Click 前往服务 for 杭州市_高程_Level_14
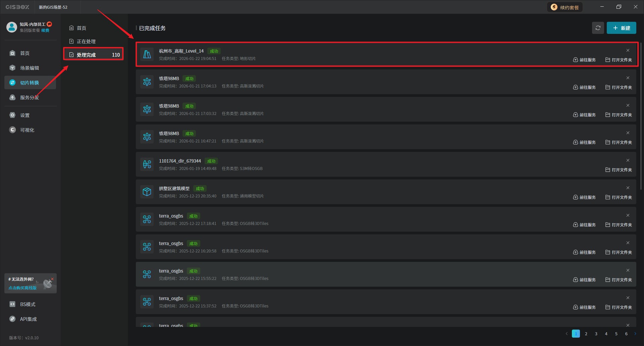644x346 pixels. coord(584,60)
